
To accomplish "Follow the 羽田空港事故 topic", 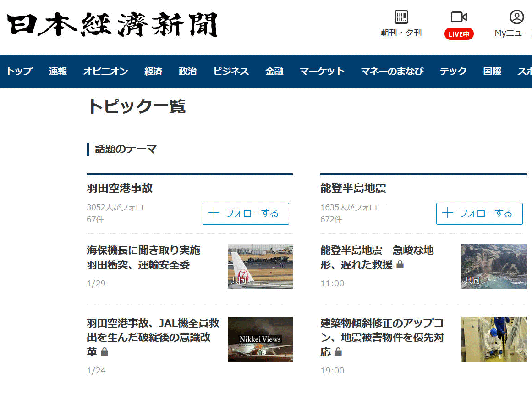I will pyautogui.click(x=246, y=214).
